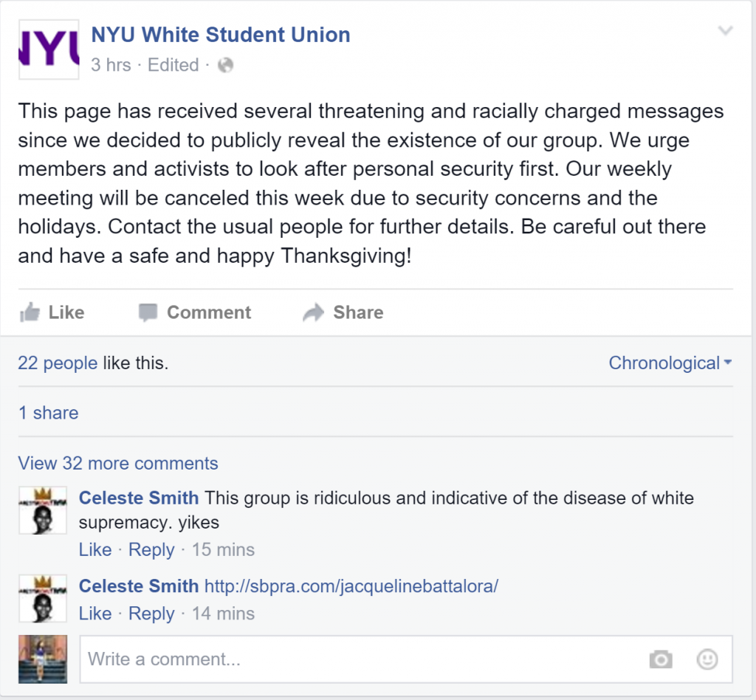
Task: Click the Share arrow icon
Action: [314, 312]
